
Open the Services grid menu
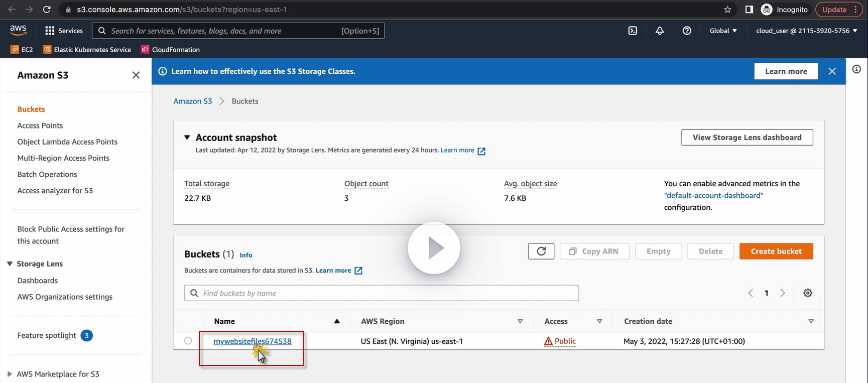(x=64, y=31)
